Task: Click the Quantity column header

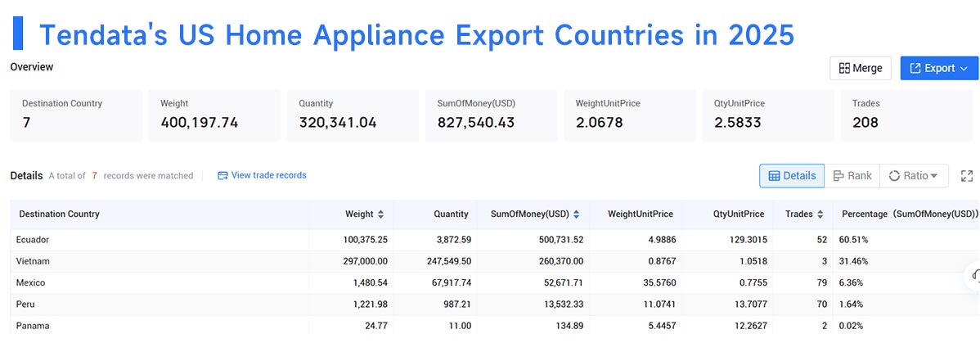Action: (x=451, y=214)
